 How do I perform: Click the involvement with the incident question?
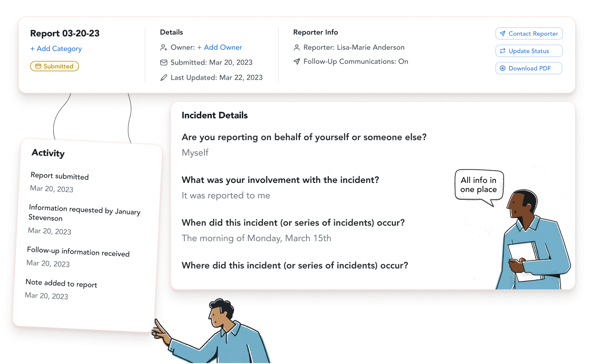[x=281, y=180]
